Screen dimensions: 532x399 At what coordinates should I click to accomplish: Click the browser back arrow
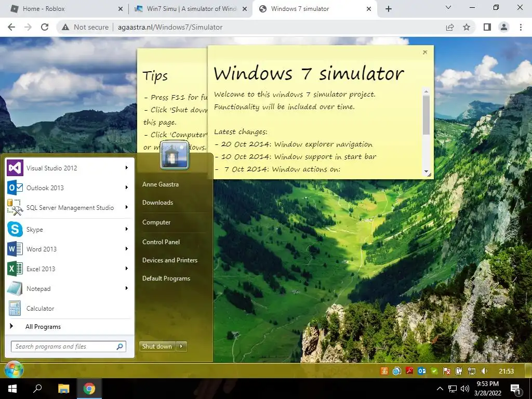coord(11,27)
